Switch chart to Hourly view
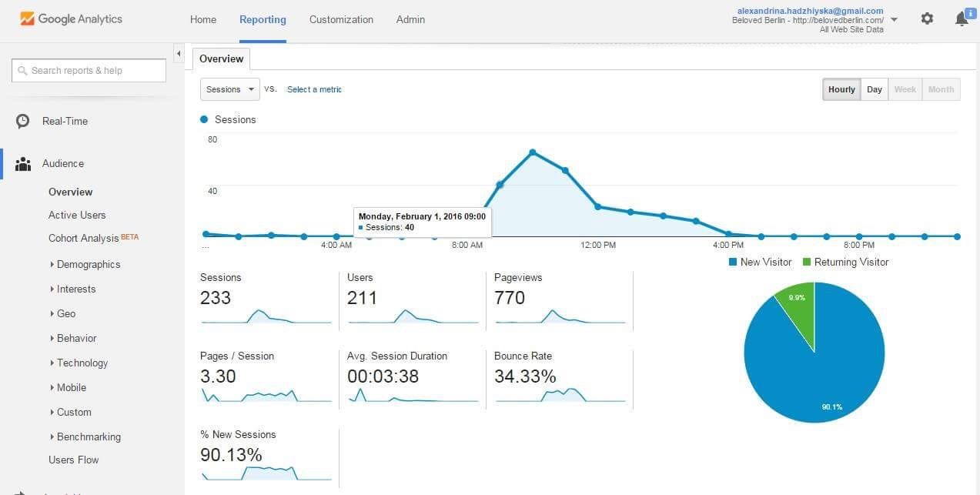This screenshot has width=980, height=495. tap(841, 89)
